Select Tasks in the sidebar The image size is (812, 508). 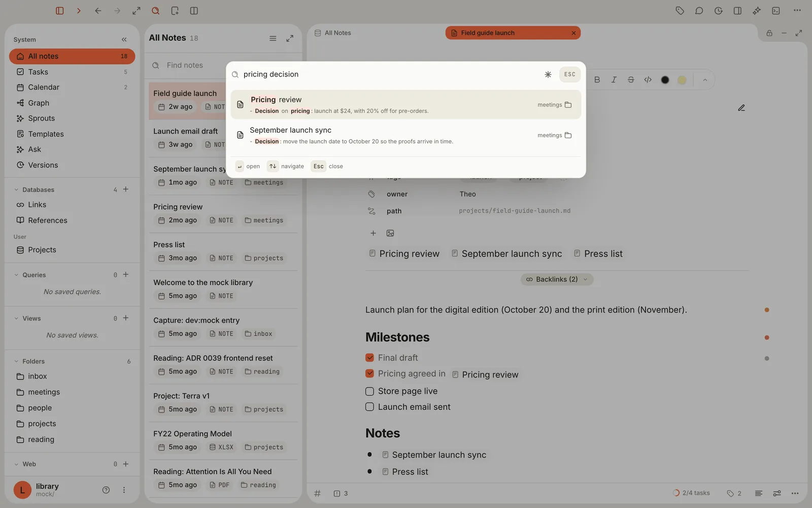(72, 72)
